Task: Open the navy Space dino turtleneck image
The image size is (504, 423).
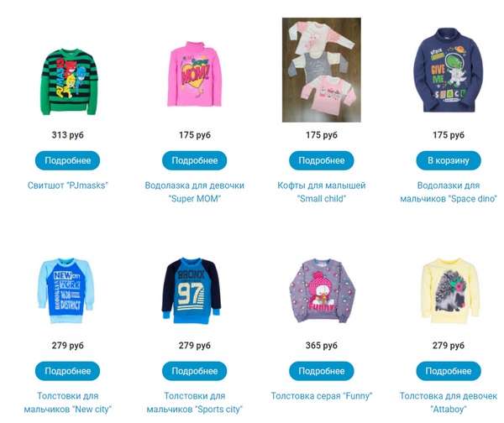Action: 449,70
